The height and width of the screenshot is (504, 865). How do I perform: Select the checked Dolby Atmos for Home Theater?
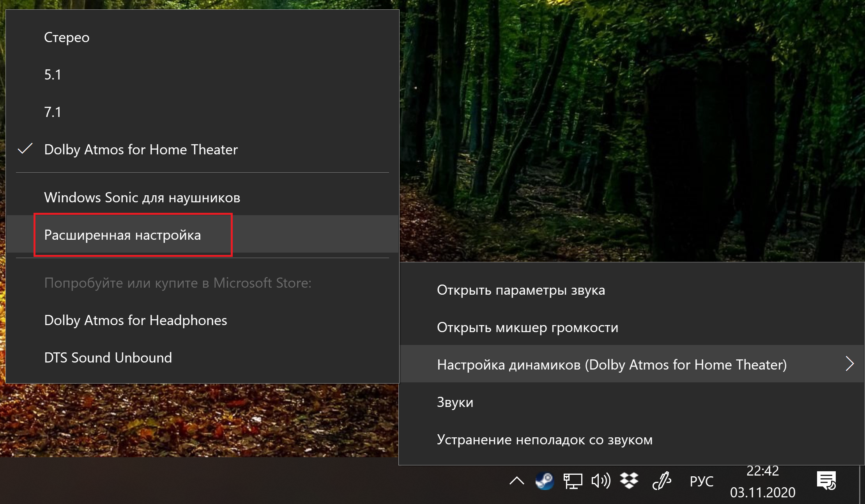(x=141, y=150)
